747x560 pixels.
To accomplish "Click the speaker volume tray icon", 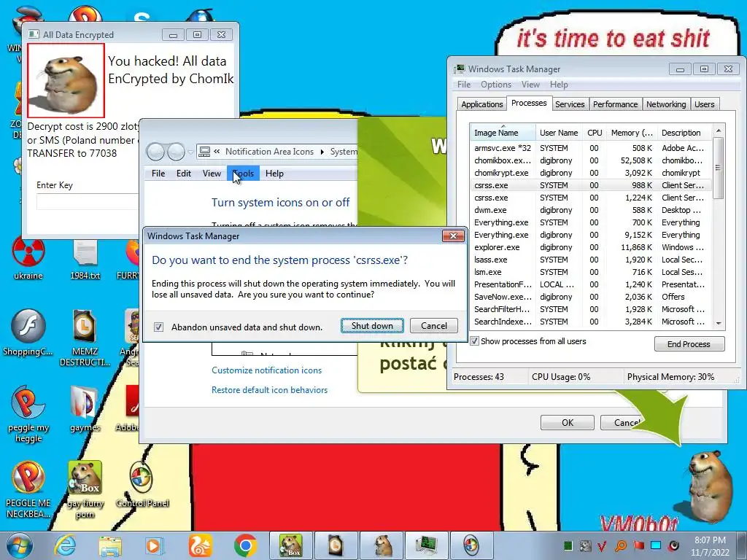I will pos(673,545).
